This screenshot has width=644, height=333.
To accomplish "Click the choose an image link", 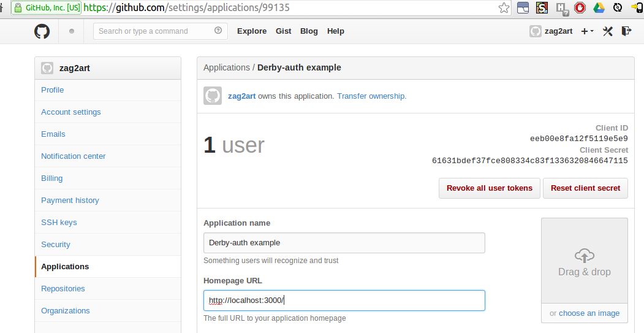I will click(589, 313).
